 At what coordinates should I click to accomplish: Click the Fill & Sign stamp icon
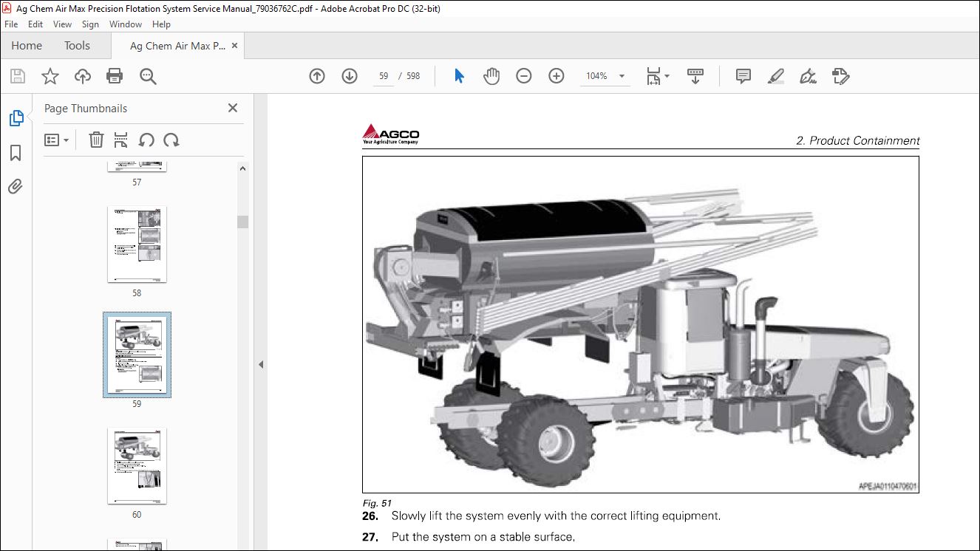[840, 76]
